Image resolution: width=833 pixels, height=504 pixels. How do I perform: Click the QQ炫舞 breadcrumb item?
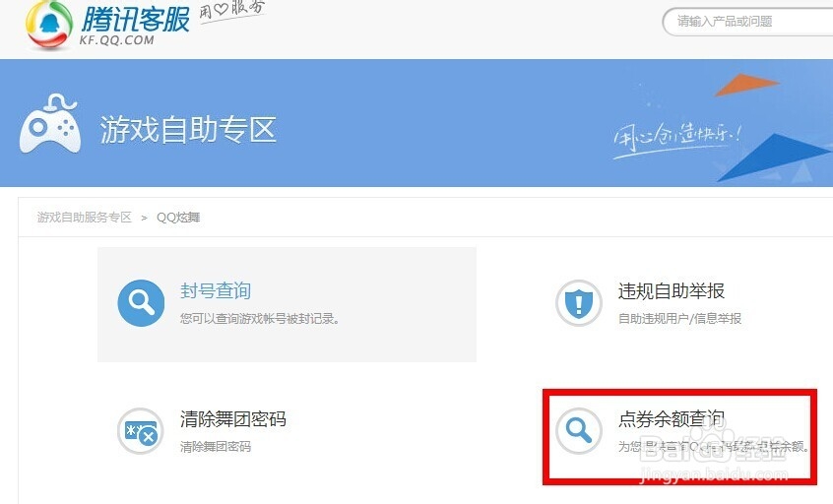pos(178,218)
